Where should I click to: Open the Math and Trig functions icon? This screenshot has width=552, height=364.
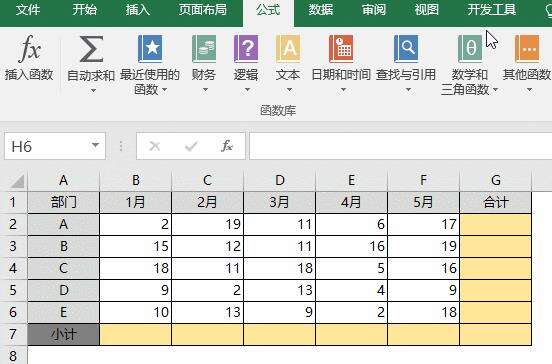(x=470, y=49)
